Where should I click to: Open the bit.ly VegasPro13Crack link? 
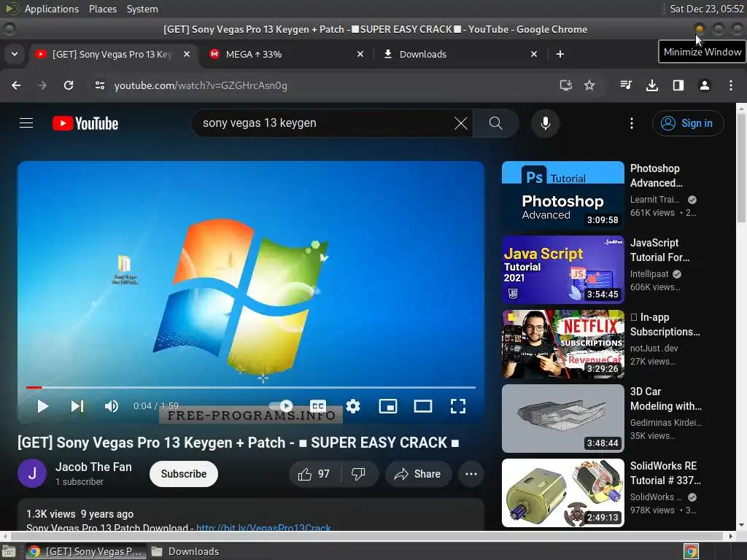[x=263, y=528]
